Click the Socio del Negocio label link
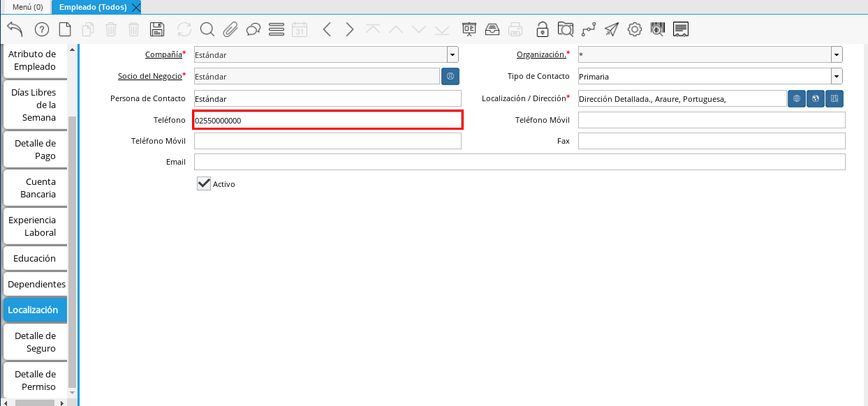Viewport: 868px width, 406px height. point(149,76)
